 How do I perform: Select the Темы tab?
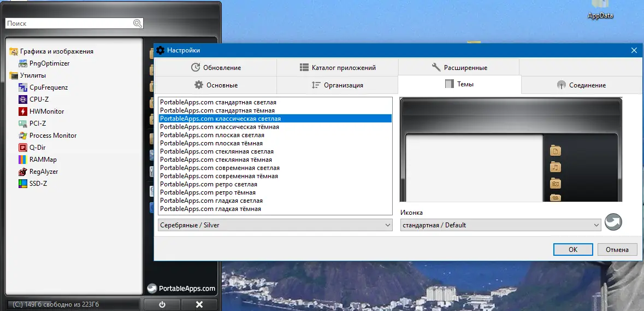click(459, 84)
